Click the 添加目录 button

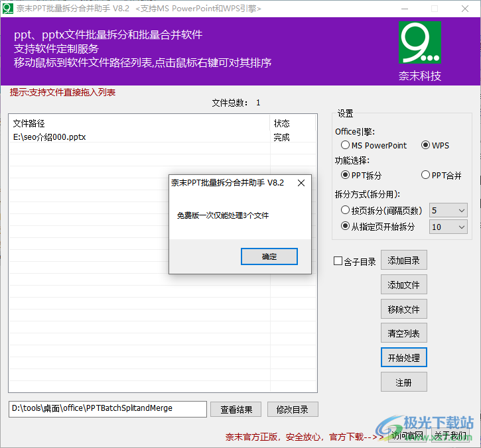[403, 260]
